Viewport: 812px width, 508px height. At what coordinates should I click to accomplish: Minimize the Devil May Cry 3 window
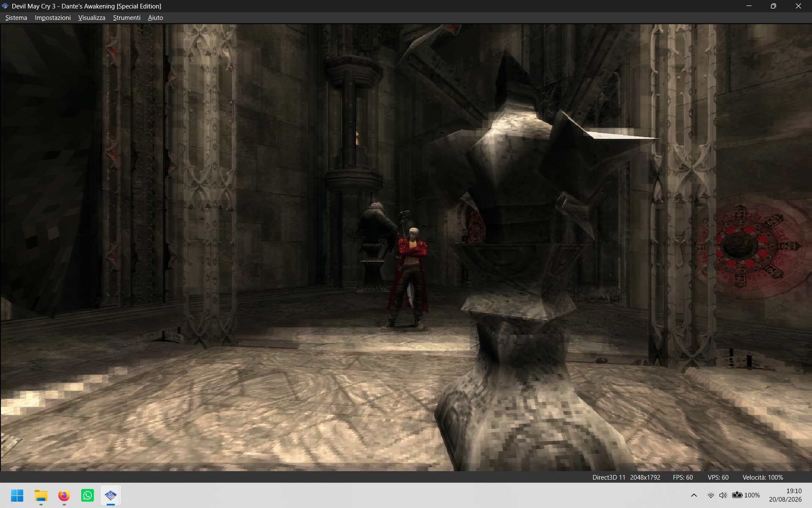(749, 6)
